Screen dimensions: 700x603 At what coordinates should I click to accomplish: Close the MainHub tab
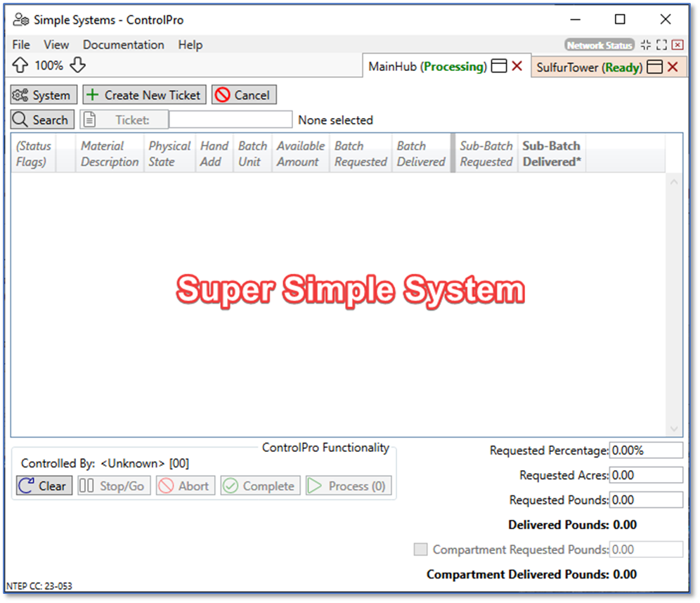(x=517, y=67)
